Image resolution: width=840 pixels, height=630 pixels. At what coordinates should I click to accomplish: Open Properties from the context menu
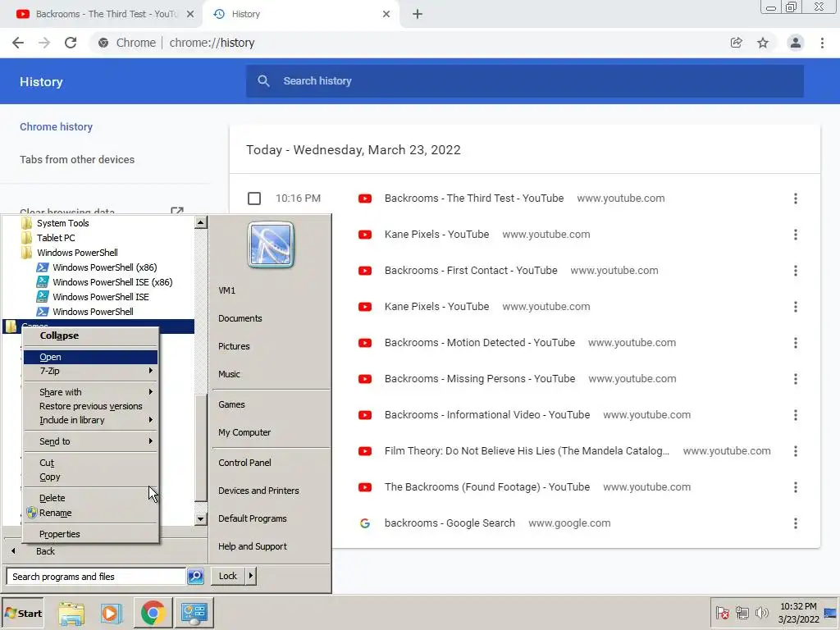tap(90, 534)
